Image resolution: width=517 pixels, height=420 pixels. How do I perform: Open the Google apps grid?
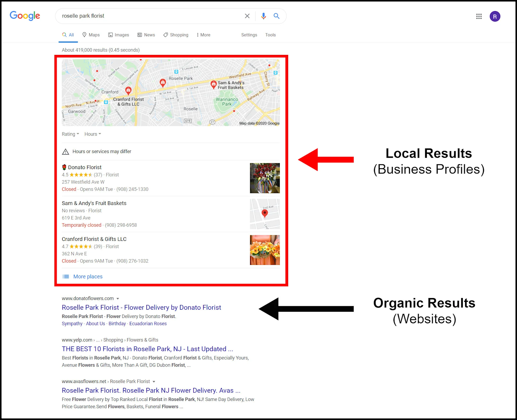click(479, 16)
